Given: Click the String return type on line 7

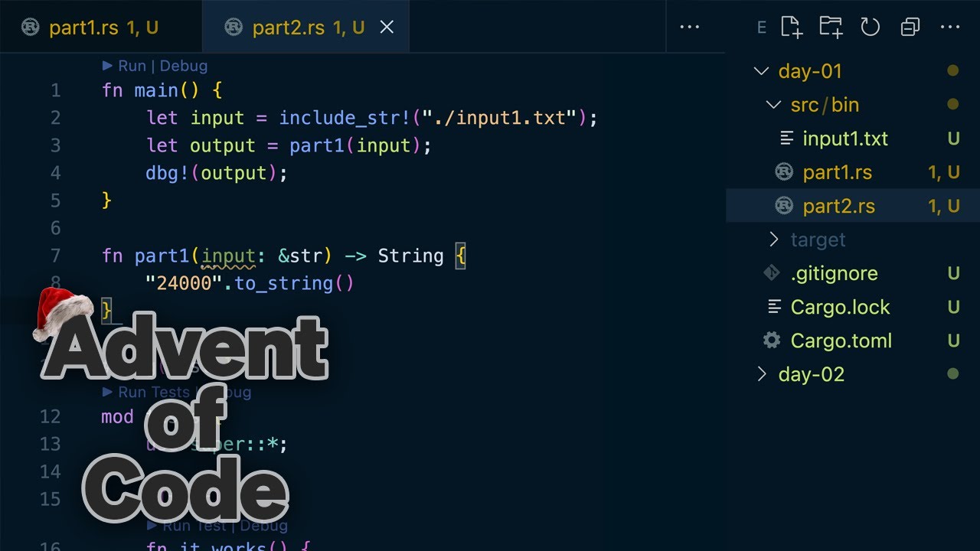Looking at the screenshot, I should tap(410, 256).
